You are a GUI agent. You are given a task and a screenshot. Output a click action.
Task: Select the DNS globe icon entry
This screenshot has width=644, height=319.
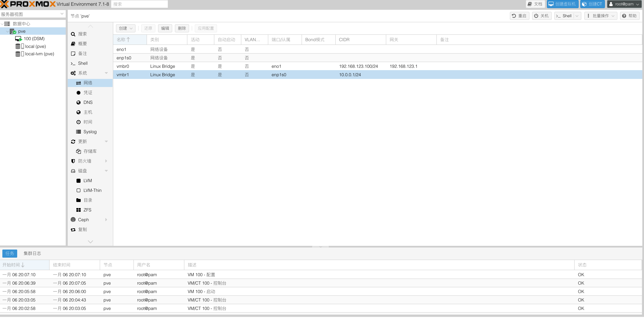79,103
